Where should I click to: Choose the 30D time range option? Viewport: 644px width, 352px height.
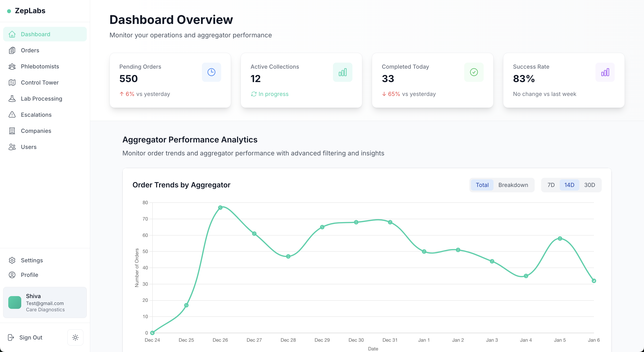(590, 185)
